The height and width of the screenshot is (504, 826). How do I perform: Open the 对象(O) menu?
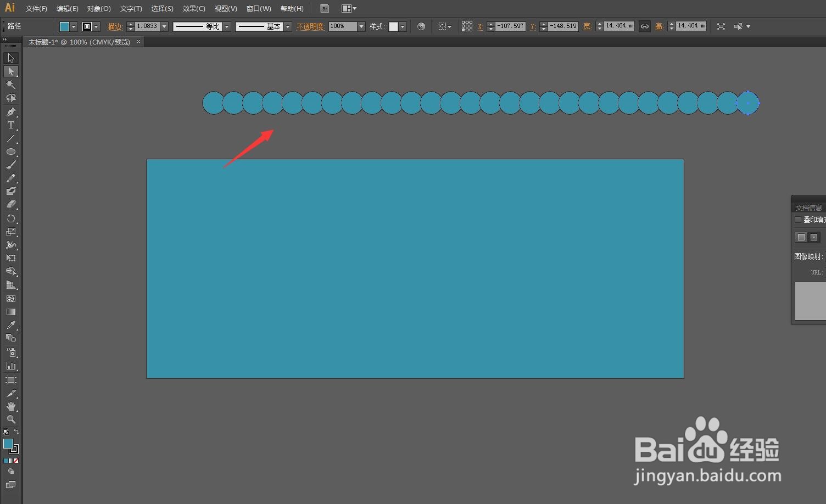99,9
